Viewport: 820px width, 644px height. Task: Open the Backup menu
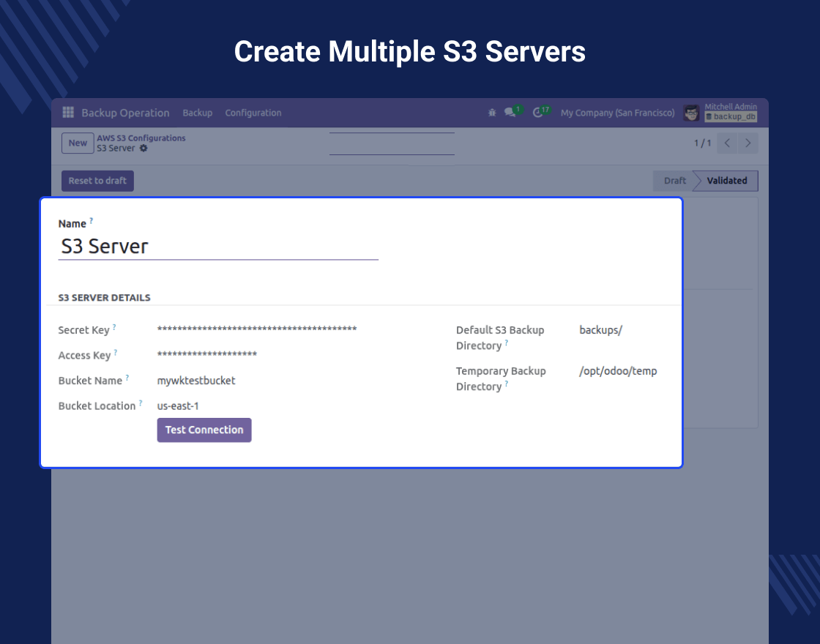click(x=197, y=113)
